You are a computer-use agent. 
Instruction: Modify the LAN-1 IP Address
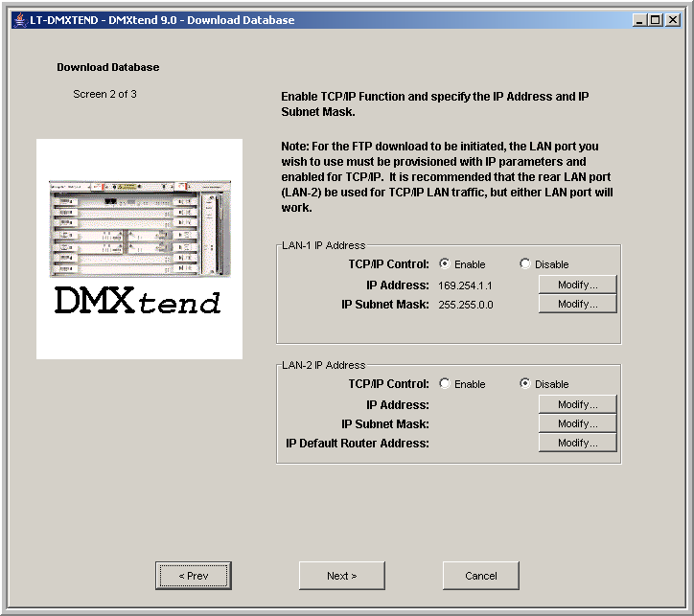[x=578, y=285]
